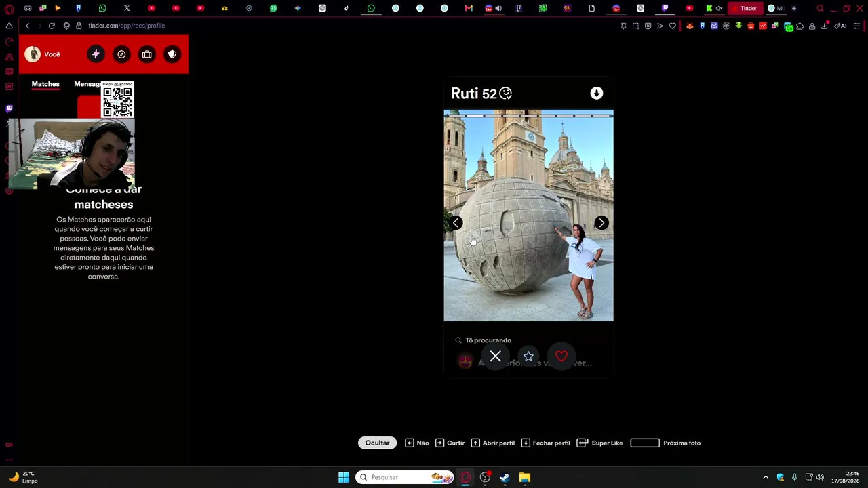This screenshot has width=868, height=488.
Task: Open the Gmail browser tab
Action: [x=469, y=8]
